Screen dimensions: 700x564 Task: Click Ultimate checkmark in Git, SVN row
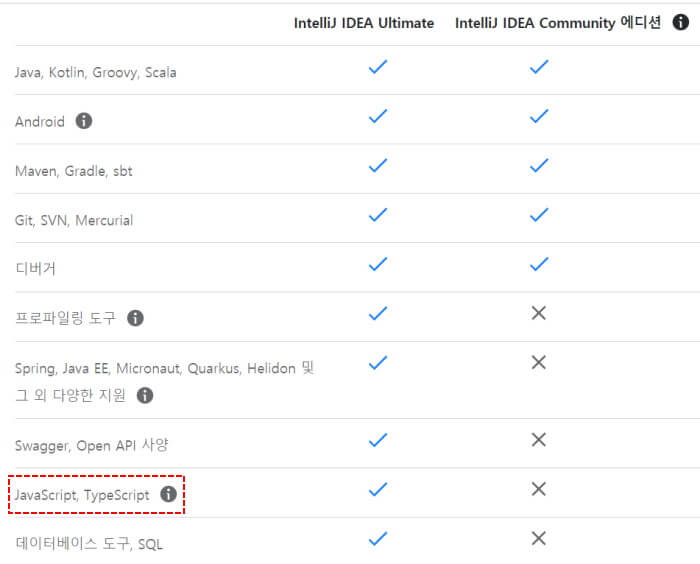[378, 215]
